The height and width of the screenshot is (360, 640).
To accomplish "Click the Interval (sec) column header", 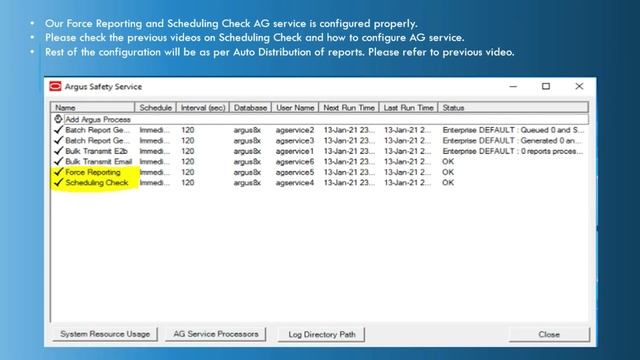I will (x=203, y=108).
